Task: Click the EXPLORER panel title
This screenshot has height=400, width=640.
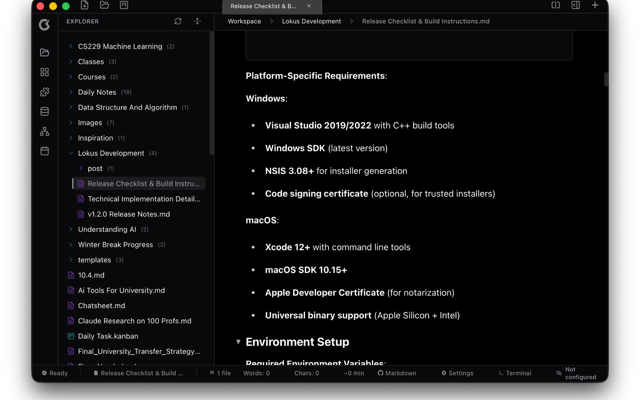Action: (x=82, y=21)
